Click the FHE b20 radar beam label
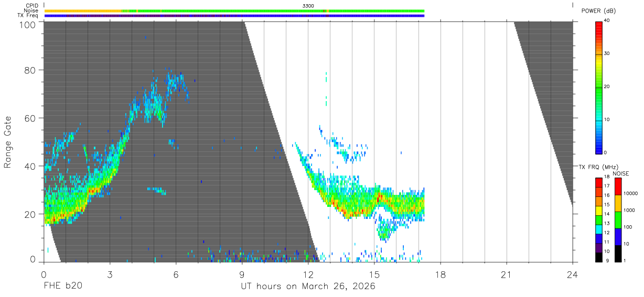The height and width of the screenshot is (297, 644). pos(62,286)
